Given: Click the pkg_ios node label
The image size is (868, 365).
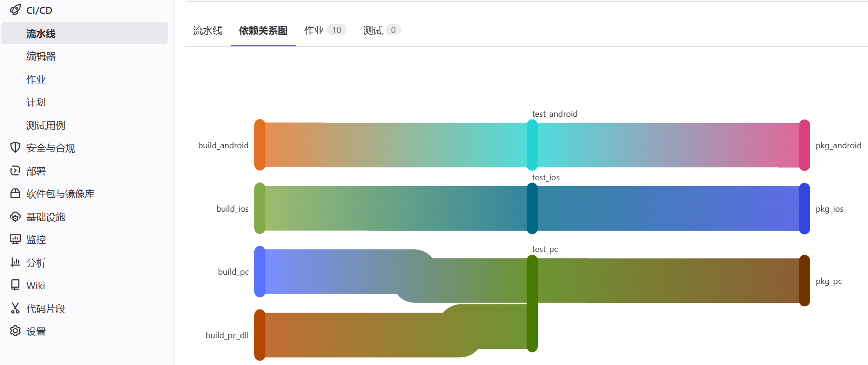Looking at the screenshot, I should [x=829, y=209].
